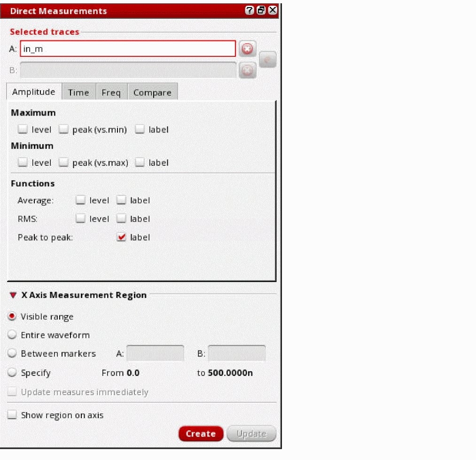Open the Freq tab

point(111,93)
